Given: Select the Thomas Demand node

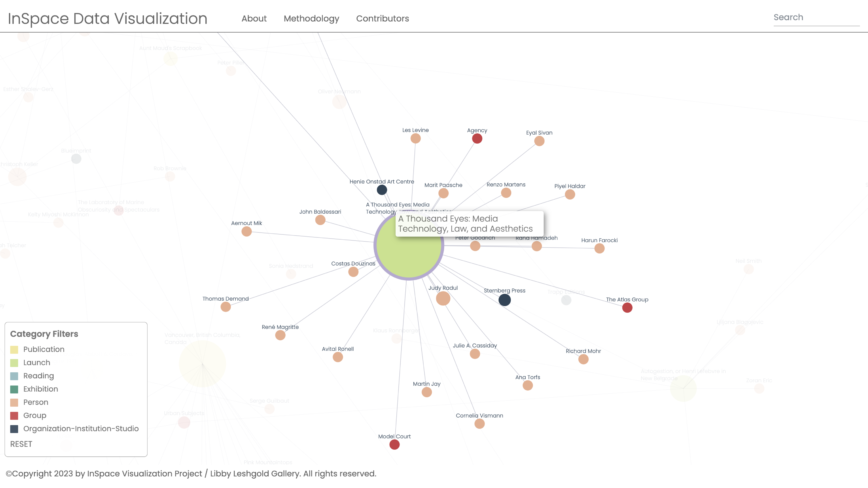Looking at the screenshot, I should (225, 307).
